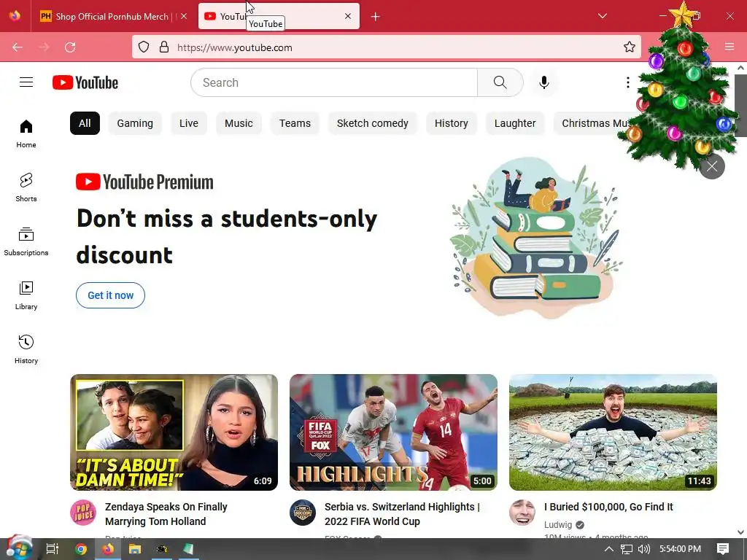Select the Music filter chip
Screen dimensions: 747x560
tap(239, 123)
